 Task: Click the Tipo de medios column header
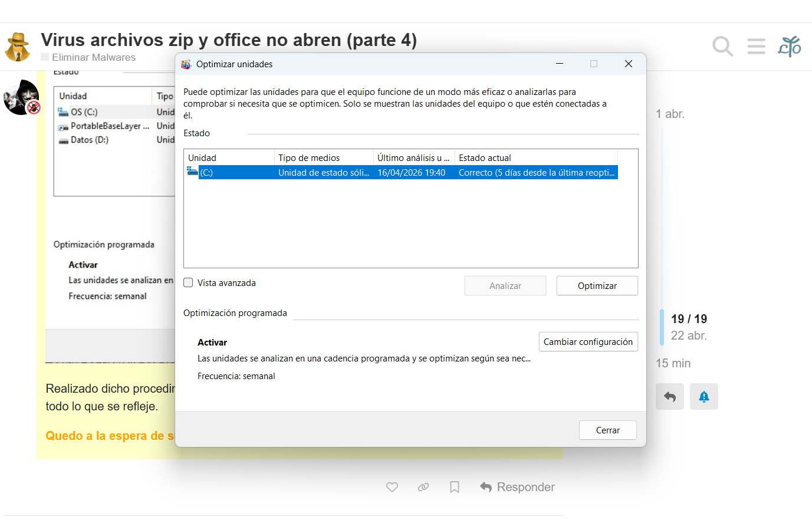click(324, 158)
